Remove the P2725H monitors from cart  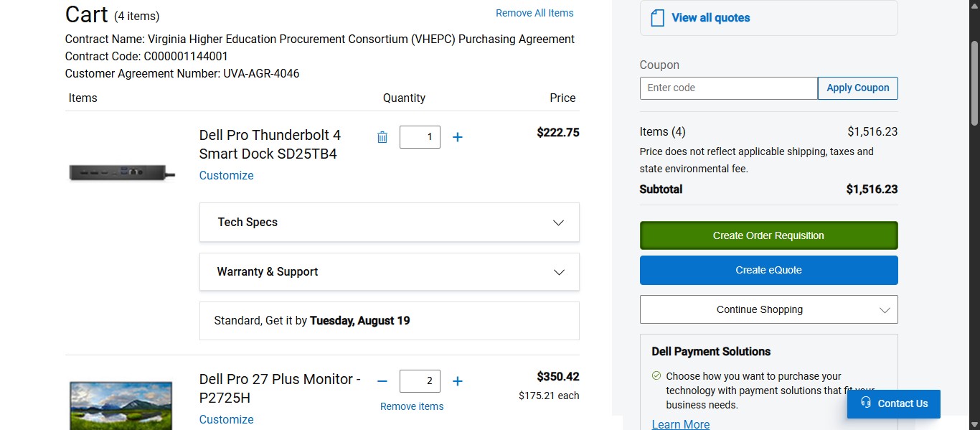pyautogui.click(x=411, y=406)
